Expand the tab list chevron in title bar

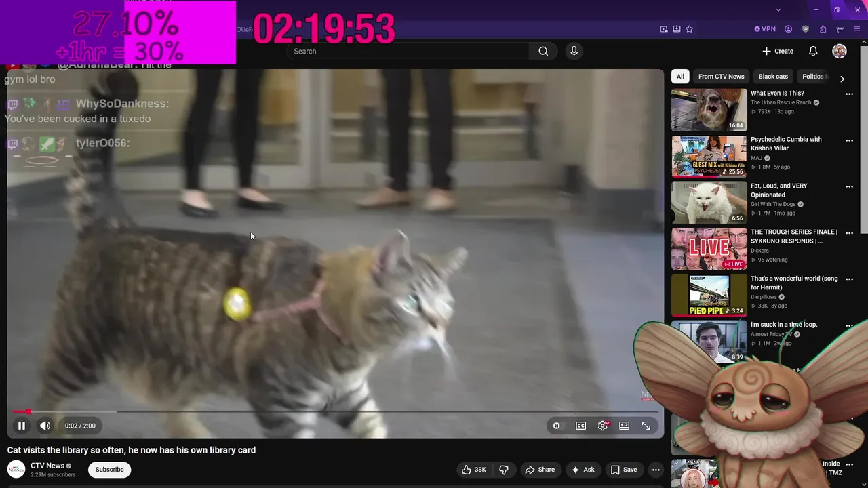[x=778, y=9]
